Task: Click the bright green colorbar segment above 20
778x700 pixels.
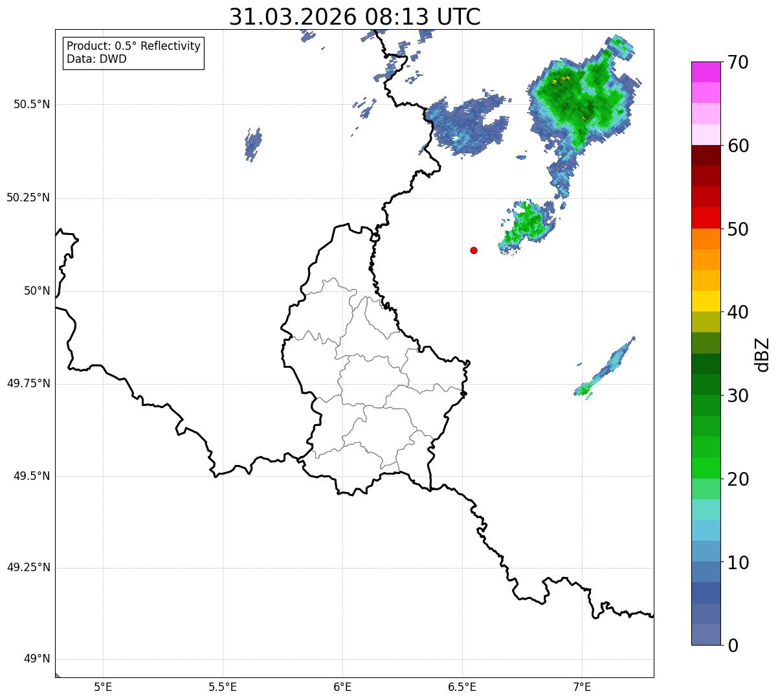Action: click(706, 468)
